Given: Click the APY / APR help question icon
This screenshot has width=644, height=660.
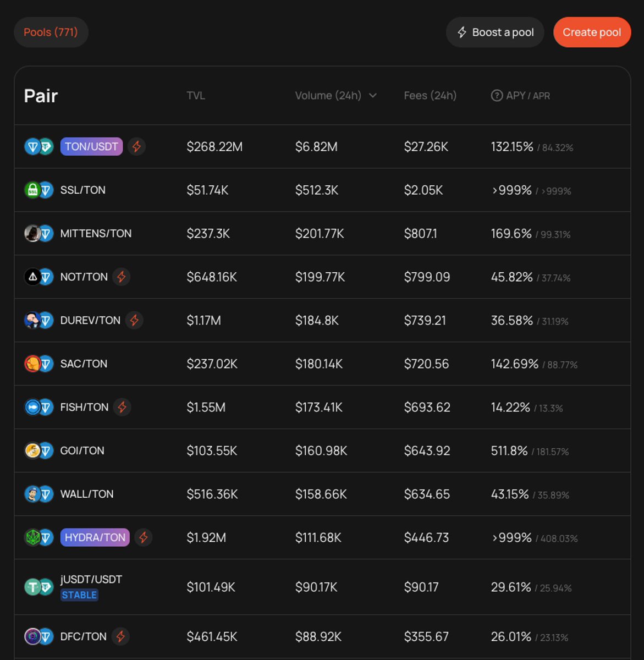Looking at the screenshot, I should [497, 96].
